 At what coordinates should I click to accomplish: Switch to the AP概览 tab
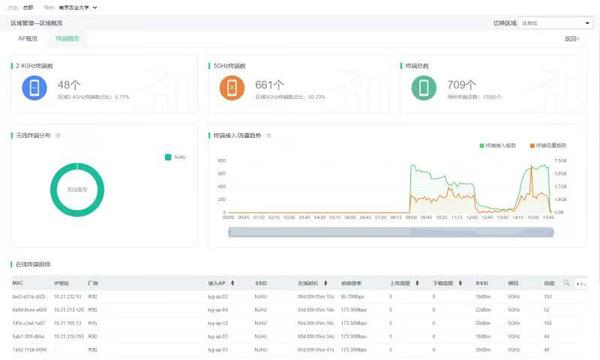pyautogui.click(x=28, y=39)
